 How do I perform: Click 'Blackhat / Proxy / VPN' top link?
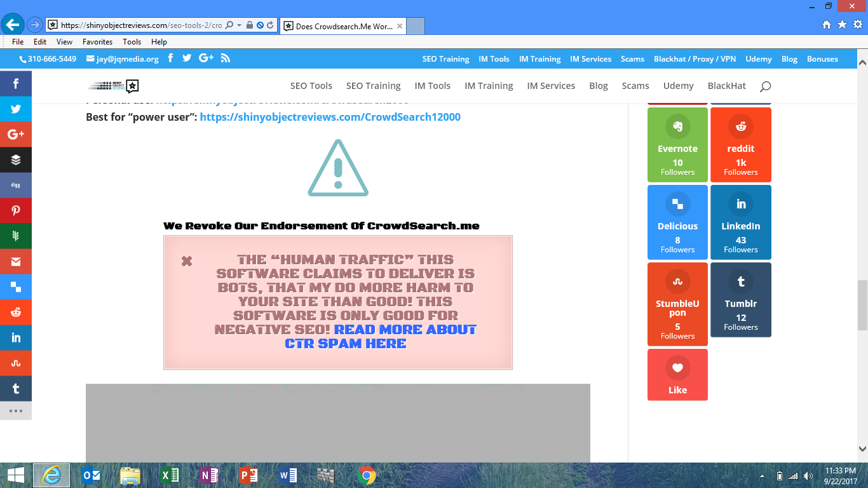click(695, 59)
